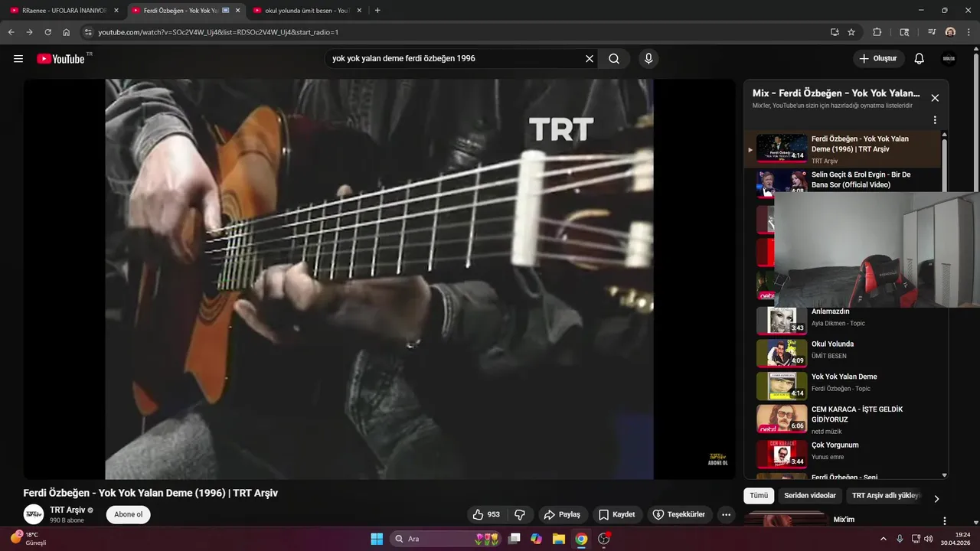Open Chrome tab search lens icon
Screen dimensions: 980x551
pos(904,32)
